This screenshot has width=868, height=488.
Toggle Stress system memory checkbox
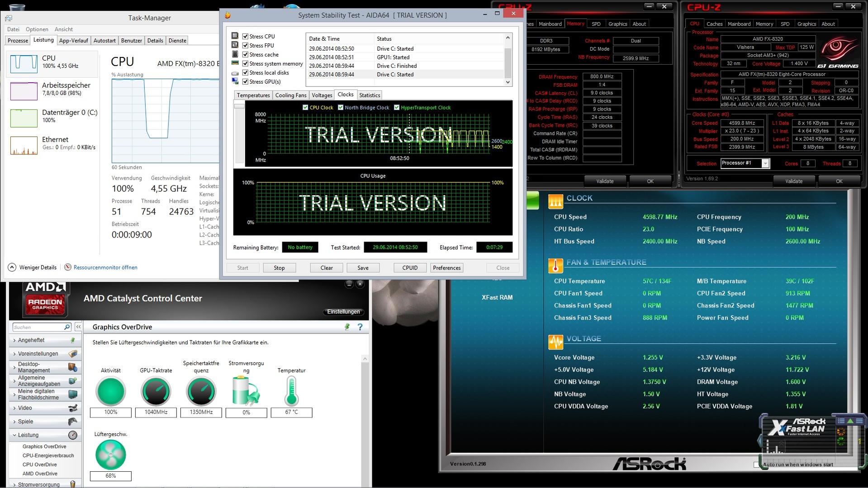click(245, 63)
